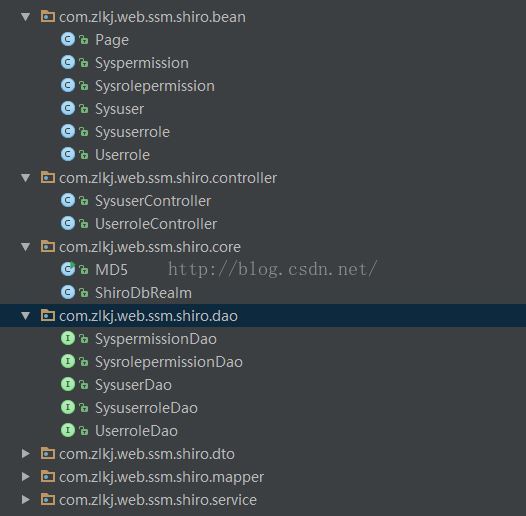Image resolution: width=526 pixels, height=516 pixels.
Task: Select the Userrole class name
Action: (122, 155)
